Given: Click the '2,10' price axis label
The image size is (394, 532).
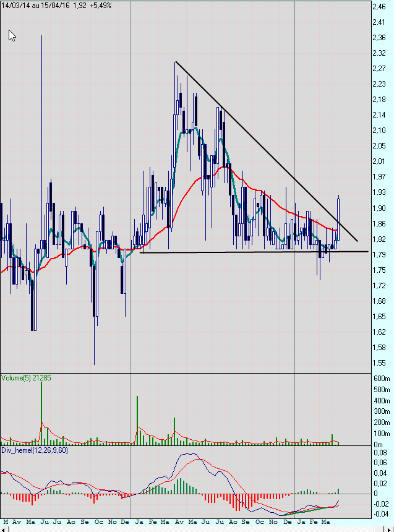Looking at the screenshot, I should pyautogui.click(x=379, y=131).
